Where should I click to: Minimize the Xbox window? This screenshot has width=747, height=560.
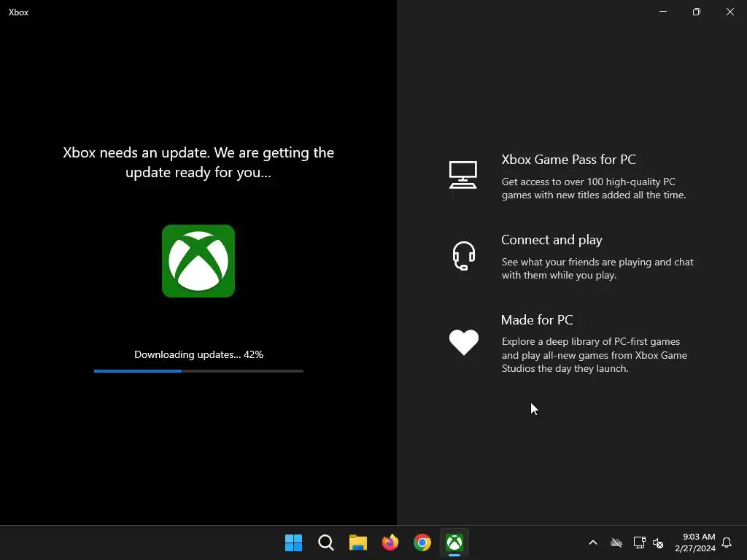pyautogui.click(x=663, y=12)
